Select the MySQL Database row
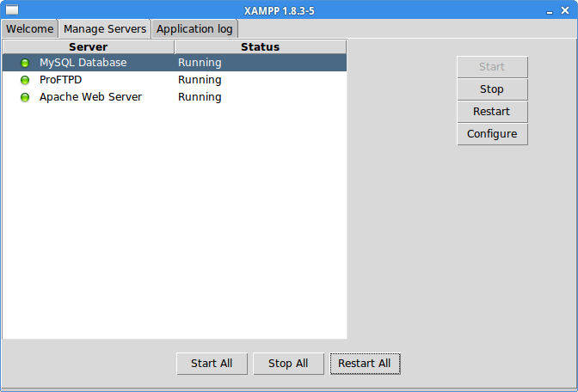Viewport: 578px width, 392px height. pyautogui.click(x=175, y=63)
